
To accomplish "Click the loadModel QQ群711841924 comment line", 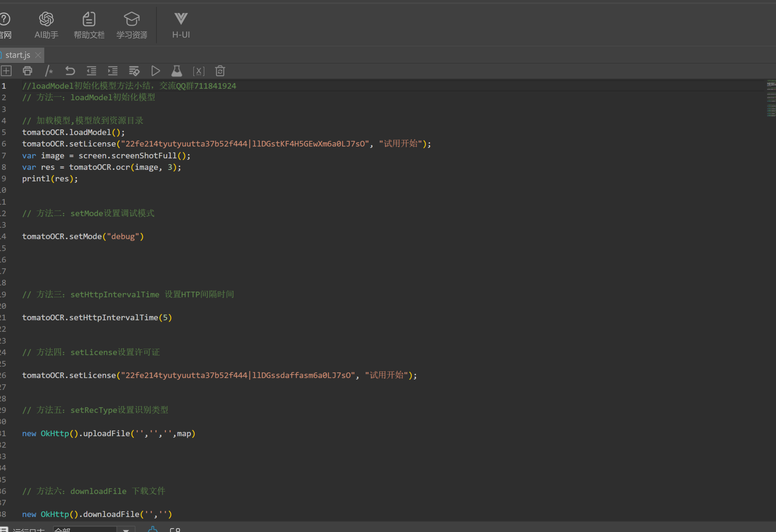I will coord(129,86).
